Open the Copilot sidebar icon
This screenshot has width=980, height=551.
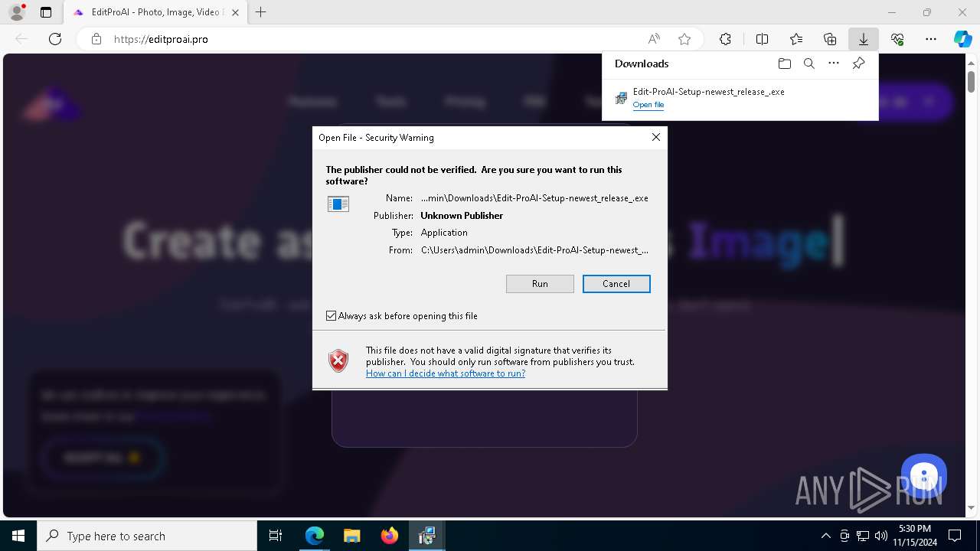[962, 39]
